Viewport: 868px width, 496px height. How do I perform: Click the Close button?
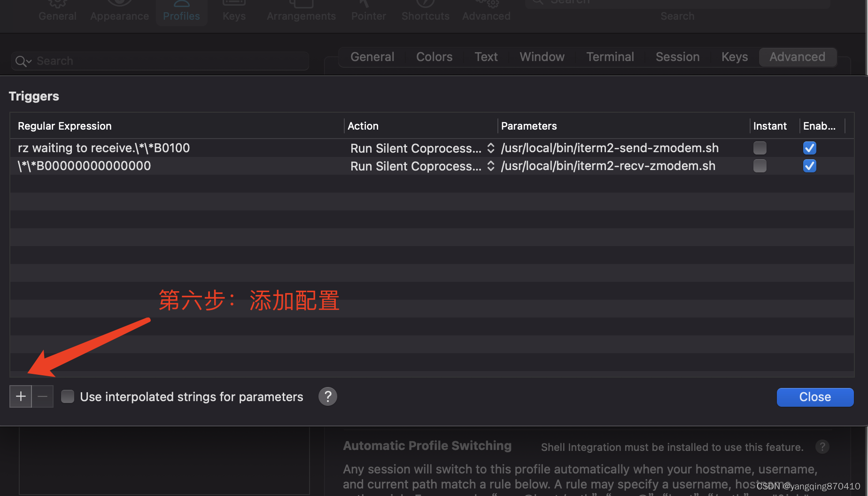pyautogui.click(x=814, y=397)
